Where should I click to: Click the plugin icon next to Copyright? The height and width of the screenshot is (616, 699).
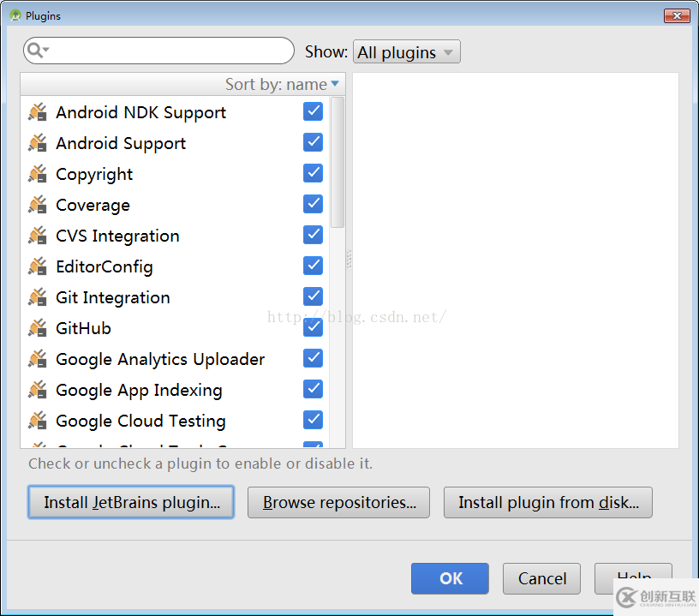click(x=38, y=174)
